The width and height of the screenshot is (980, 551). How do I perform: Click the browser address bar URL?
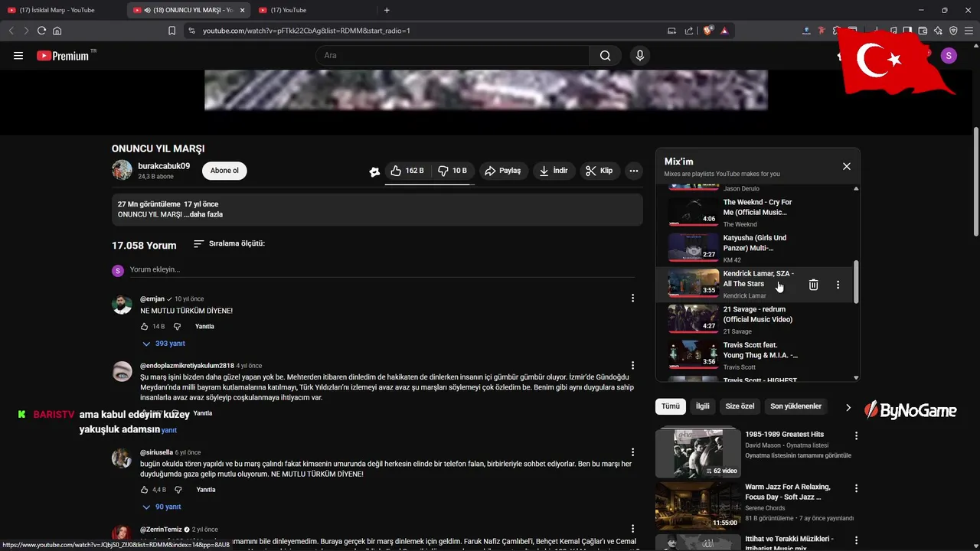click(x=306, y=31)
